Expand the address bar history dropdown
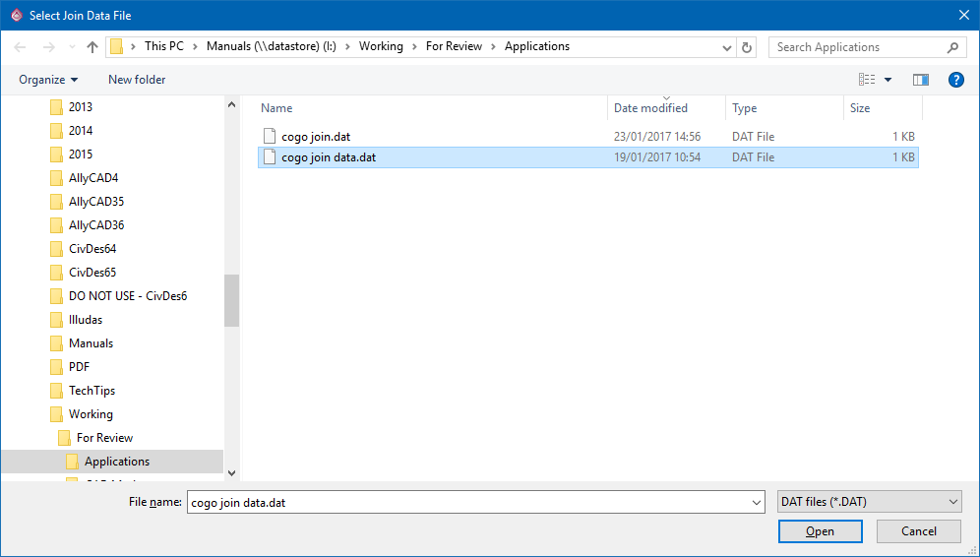 pos(726,47)
